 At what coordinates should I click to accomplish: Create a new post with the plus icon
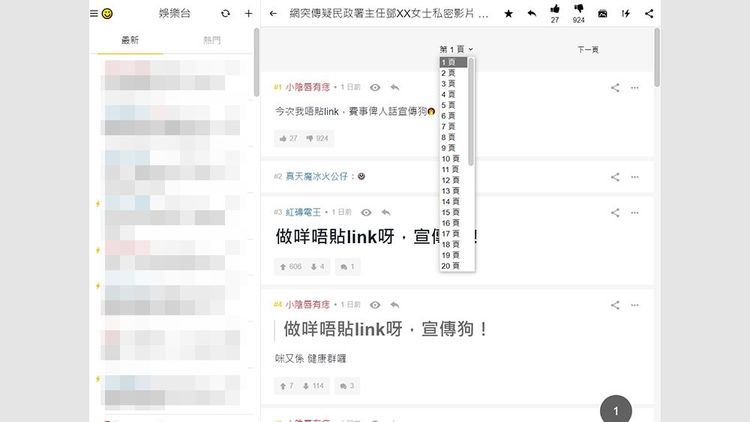[248, 14]
